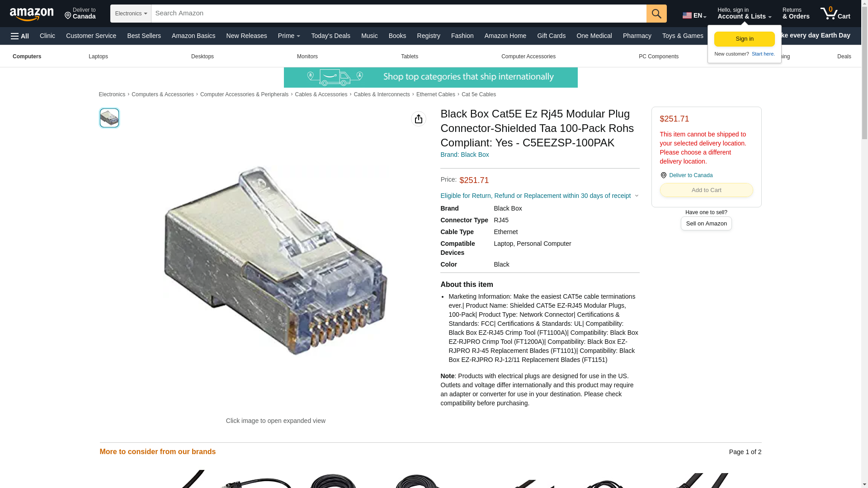Image resolution: width=868 pixels, height=488 pixels.
Task: Click the search magnifier button
Action: [656, 14]
